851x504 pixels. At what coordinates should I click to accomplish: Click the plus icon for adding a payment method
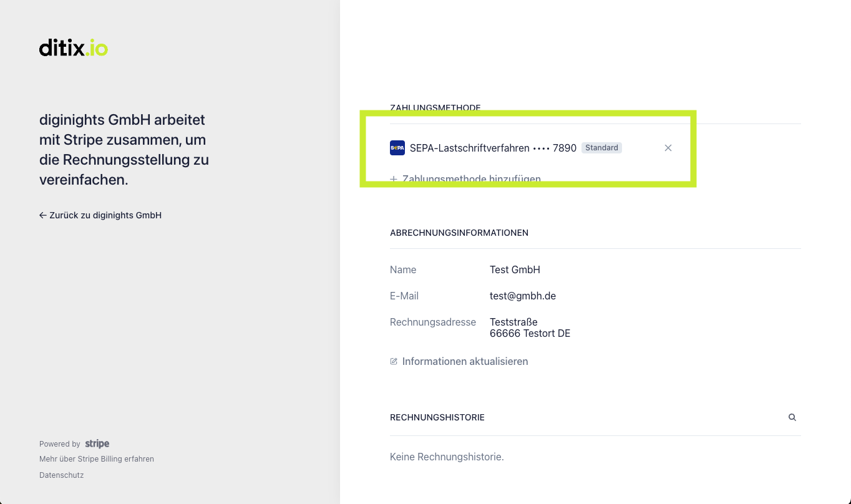pos(394,179)
